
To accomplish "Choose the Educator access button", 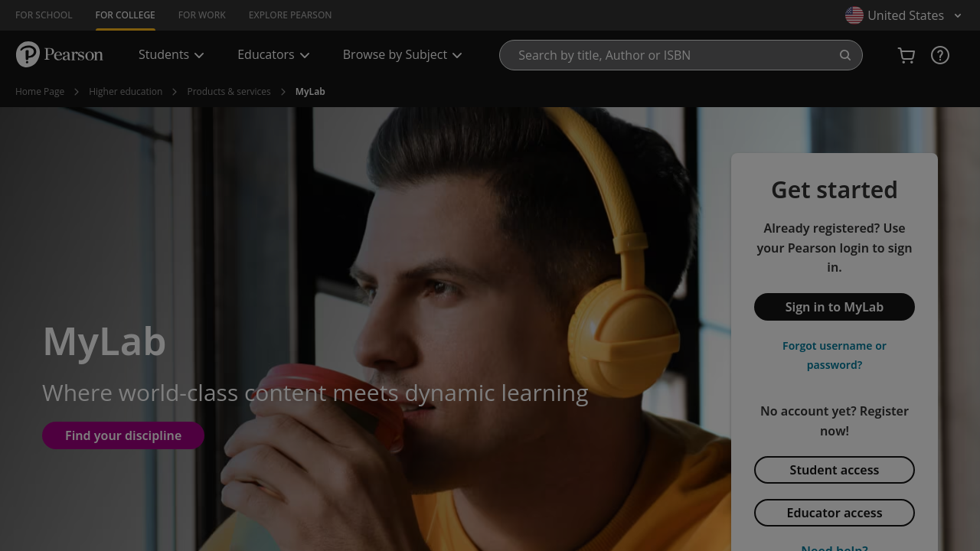I will click(x=835, y=513).
